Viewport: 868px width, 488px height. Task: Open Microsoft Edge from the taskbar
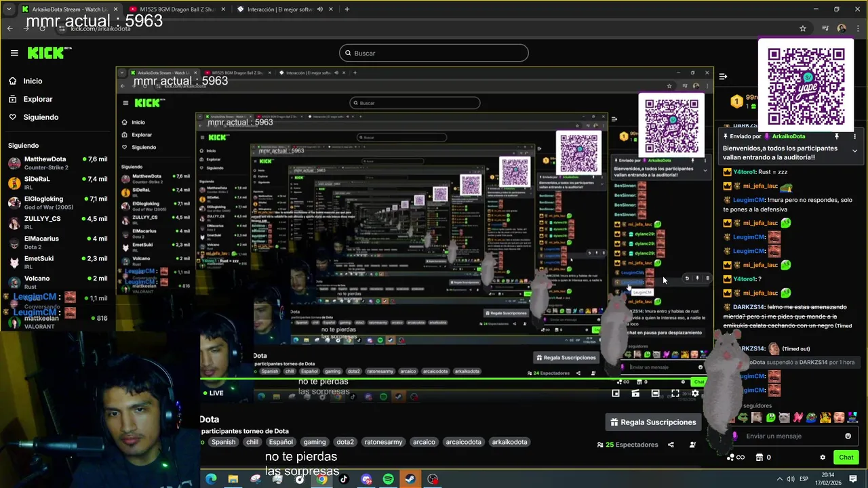211,479
